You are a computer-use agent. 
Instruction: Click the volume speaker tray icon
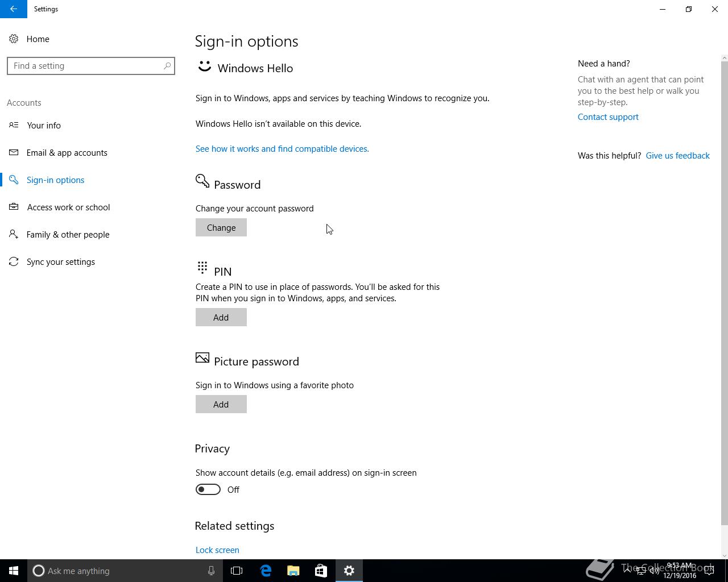coord(654,571)
